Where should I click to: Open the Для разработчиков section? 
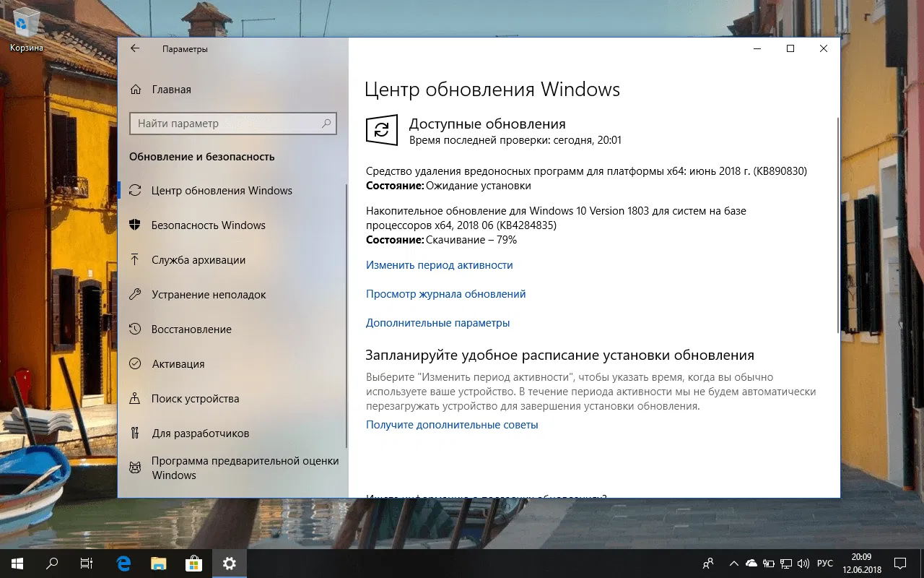[201, 433]
